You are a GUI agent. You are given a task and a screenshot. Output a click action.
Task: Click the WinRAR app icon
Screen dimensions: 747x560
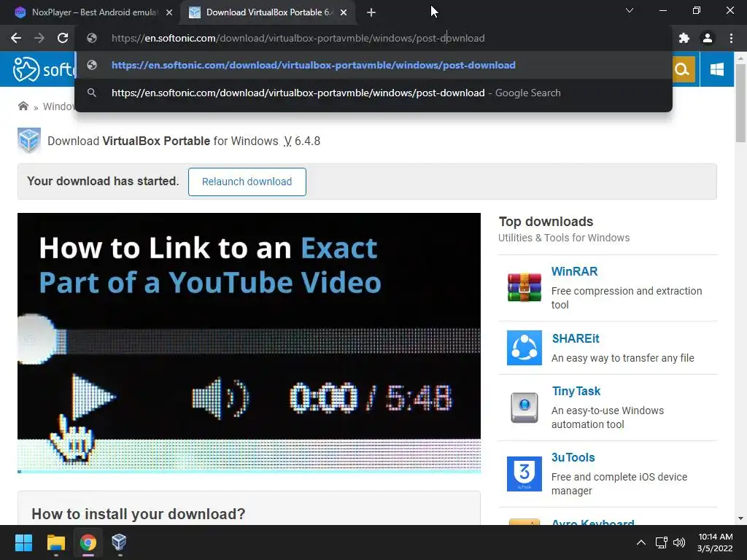524,287
